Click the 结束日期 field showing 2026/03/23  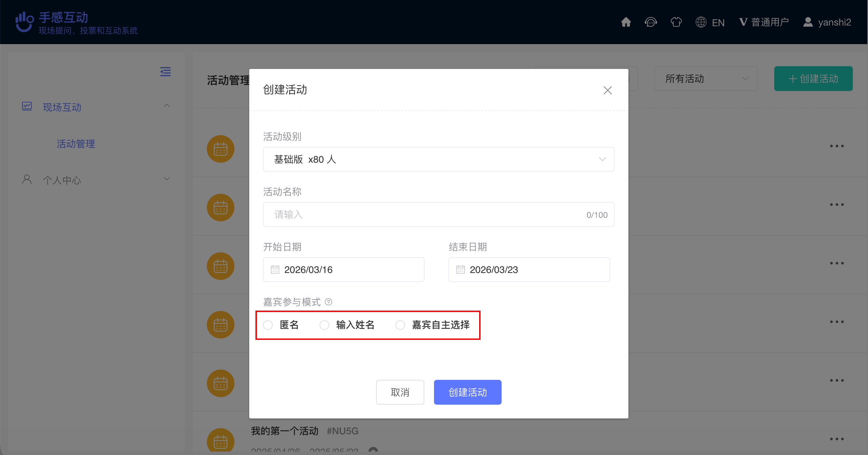click(x=529, y=270)
